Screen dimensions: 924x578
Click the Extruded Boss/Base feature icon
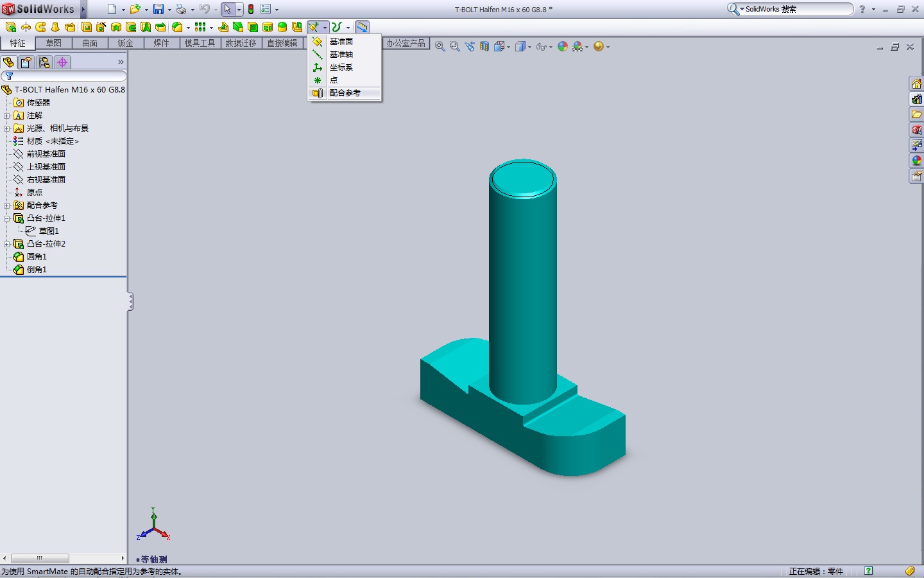click(x=11, y=27)
